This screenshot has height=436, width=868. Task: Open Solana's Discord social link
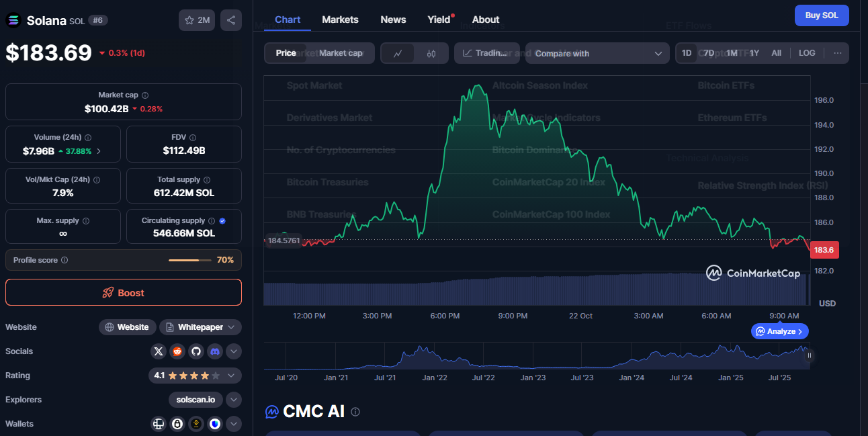pos(215,351)
